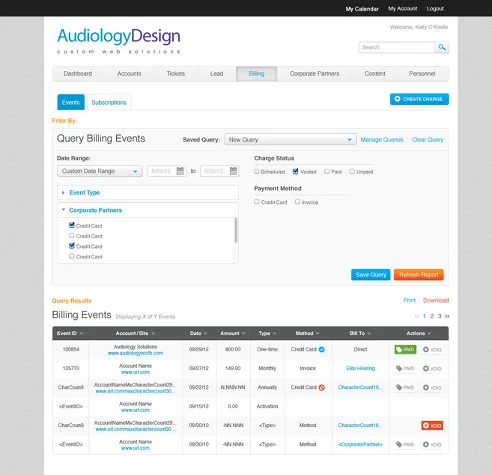Screen dimensions: 492x475
Task: Focus the Search input field
Action: click(x=397, y=47)
